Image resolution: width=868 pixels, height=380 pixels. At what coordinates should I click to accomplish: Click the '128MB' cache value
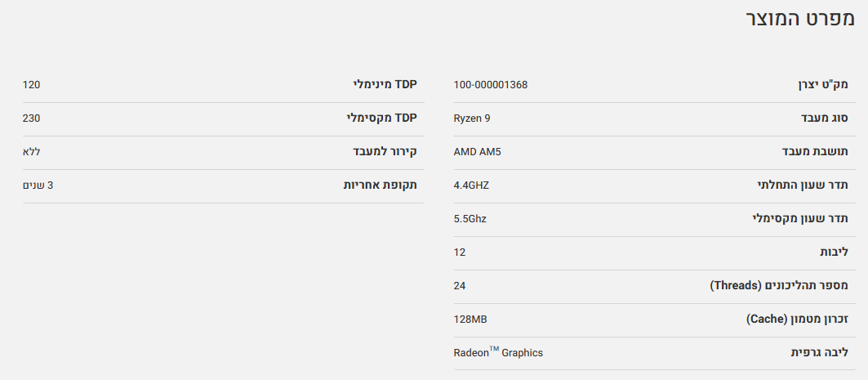(x=470, y=320)
